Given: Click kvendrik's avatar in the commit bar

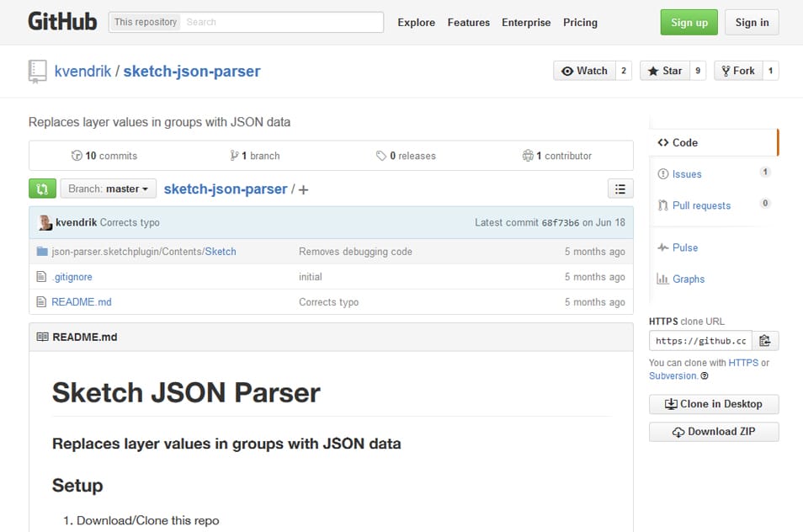Looking at the screenshot, I should [45, 223].
